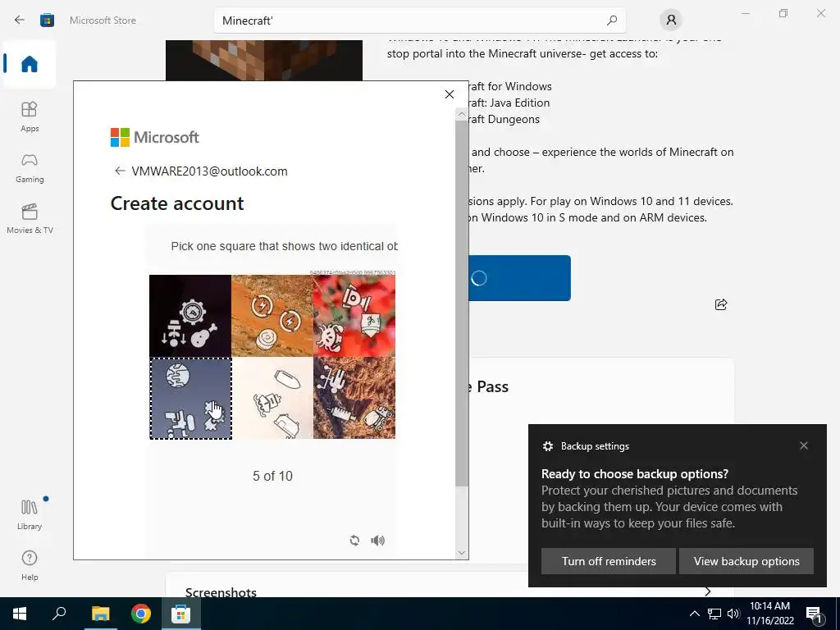Click the Minecraft block thumbnail image
Viewport: 840px width, 630px height.
click(x=264, y=61)
